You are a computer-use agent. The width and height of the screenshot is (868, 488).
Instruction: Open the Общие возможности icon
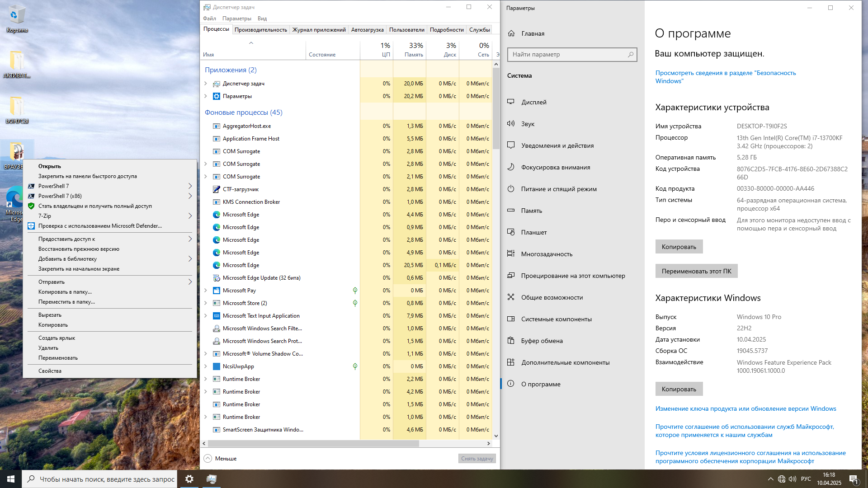click(511, 297)
